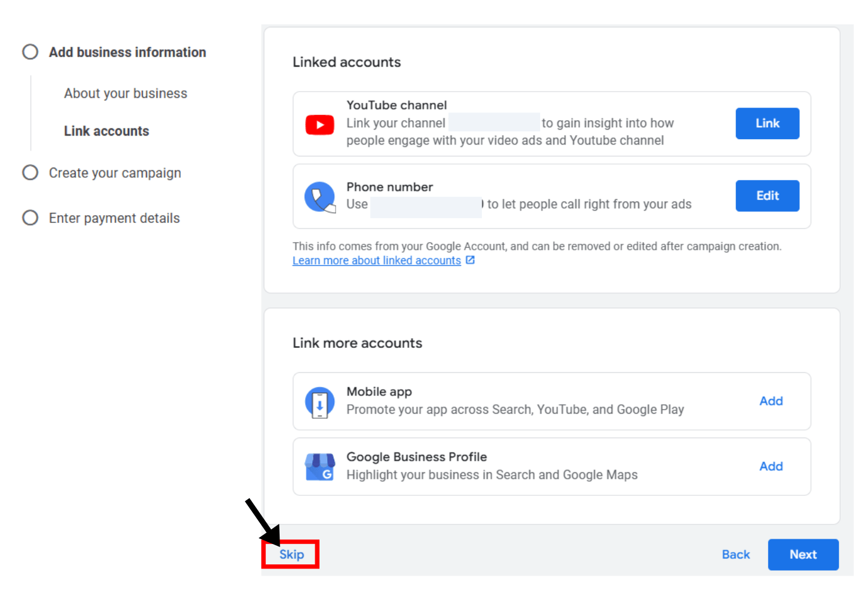Click the Linked accounts heading

point(346,62)
